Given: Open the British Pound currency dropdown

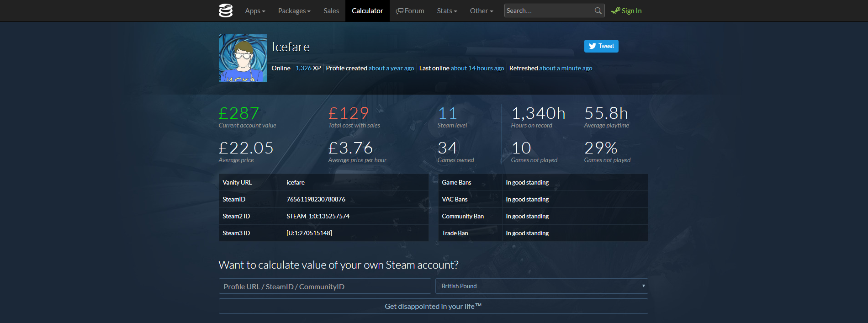Looking at the screenshot, I should (x=542, y=286).
